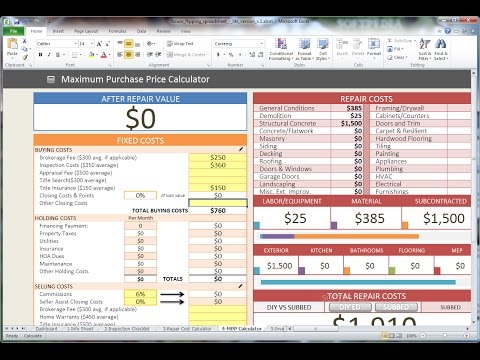Click the Wrap Text button
480x360 pixels.
pyautogui.click(x=180, y=44)
